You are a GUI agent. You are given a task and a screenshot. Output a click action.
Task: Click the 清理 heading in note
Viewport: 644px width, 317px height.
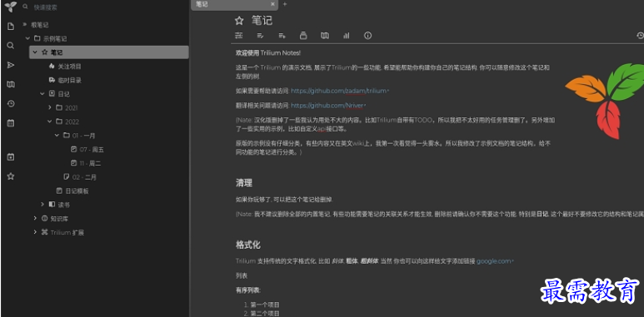pos(244,183)
